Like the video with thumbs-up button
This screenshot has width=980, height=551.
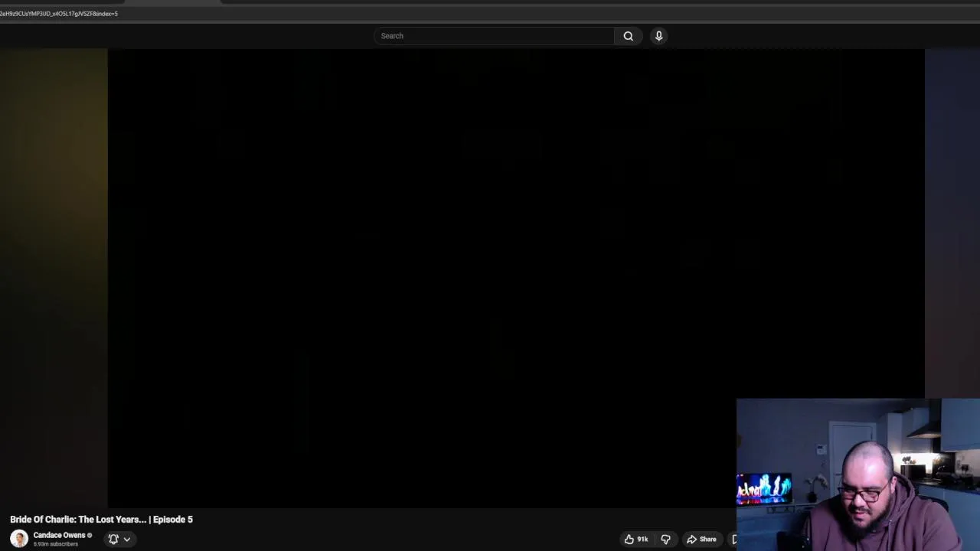636,539
